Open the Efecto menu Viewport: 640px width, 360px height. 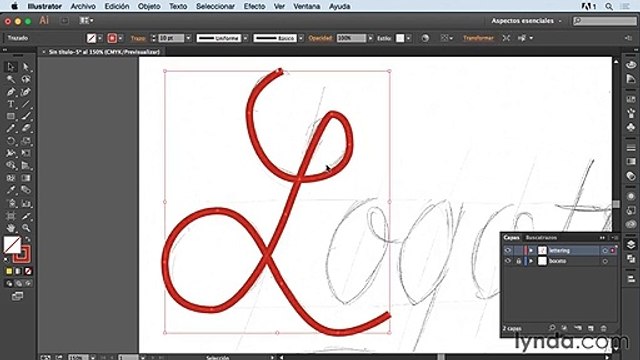click(254, 6)
